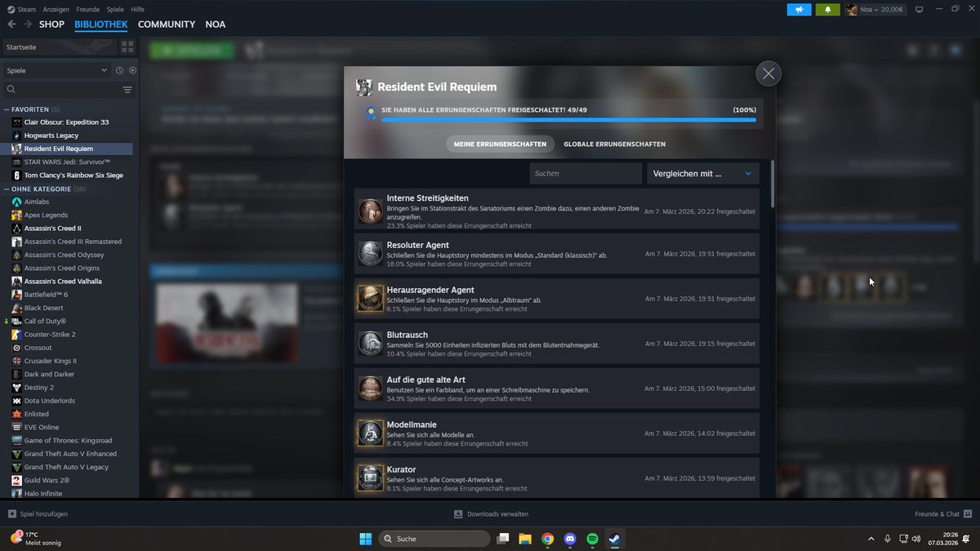Click the Modellmanie achievement icon

point(371,433)
